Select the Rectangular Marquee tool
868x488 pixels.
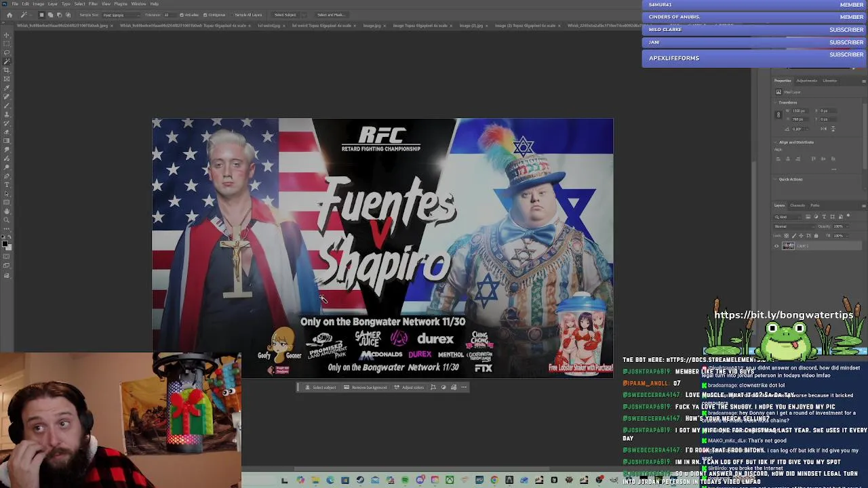coord(7,43)
